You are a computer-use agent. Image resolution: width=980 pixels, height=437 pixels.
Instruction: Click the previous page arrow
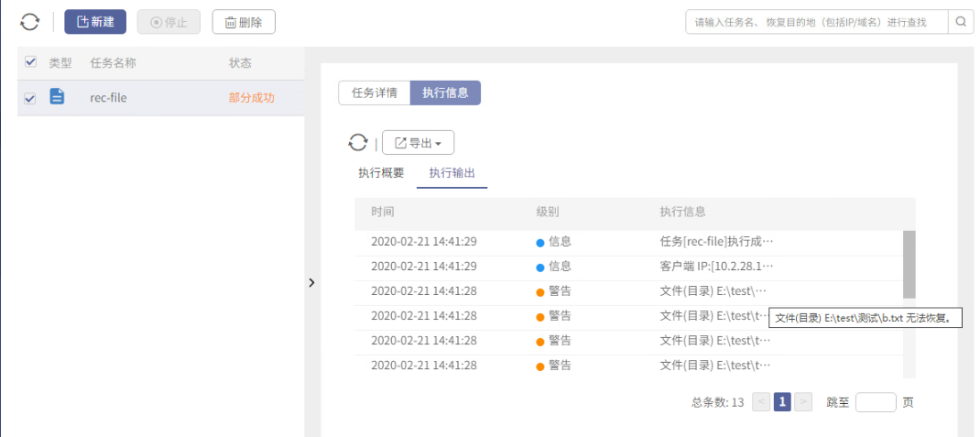tap(761, 402)
